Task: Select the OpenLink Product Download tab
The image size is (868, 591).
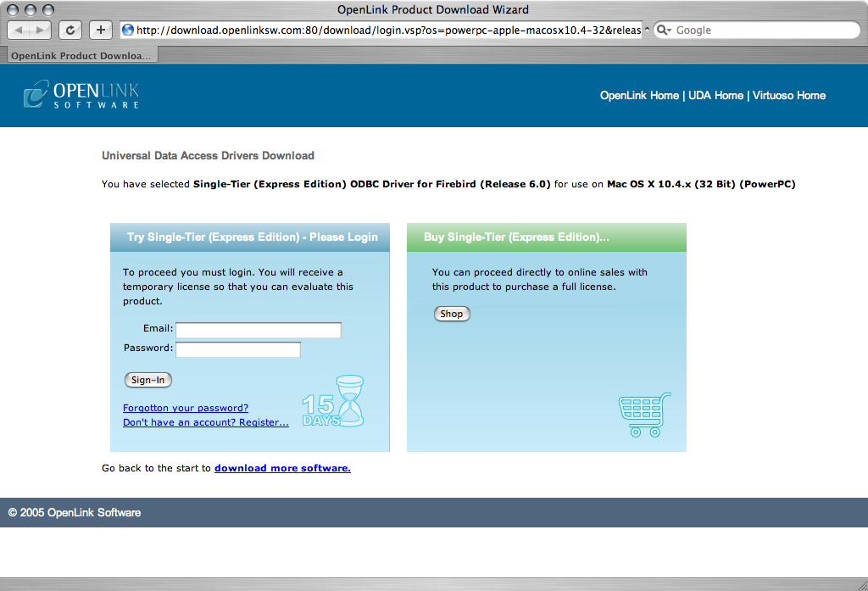Action: pyautogui.click(x=81, y=56)
